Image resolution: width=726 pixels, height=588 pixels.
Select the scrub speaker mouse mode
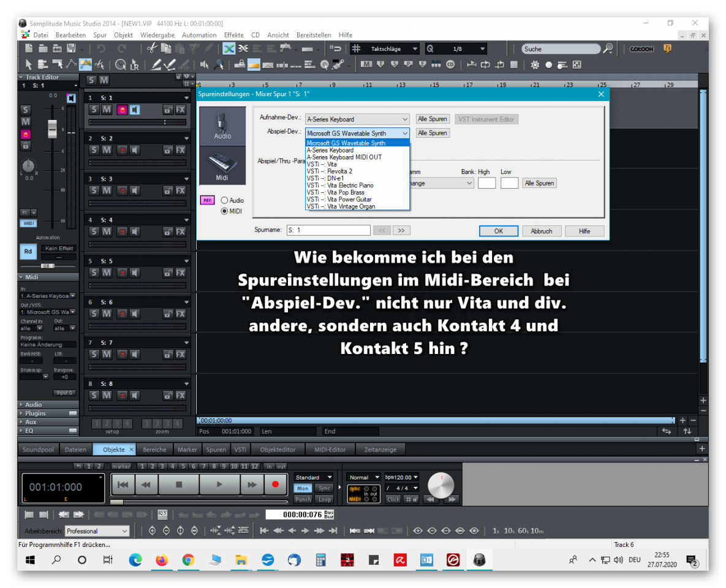pos(204,65)
